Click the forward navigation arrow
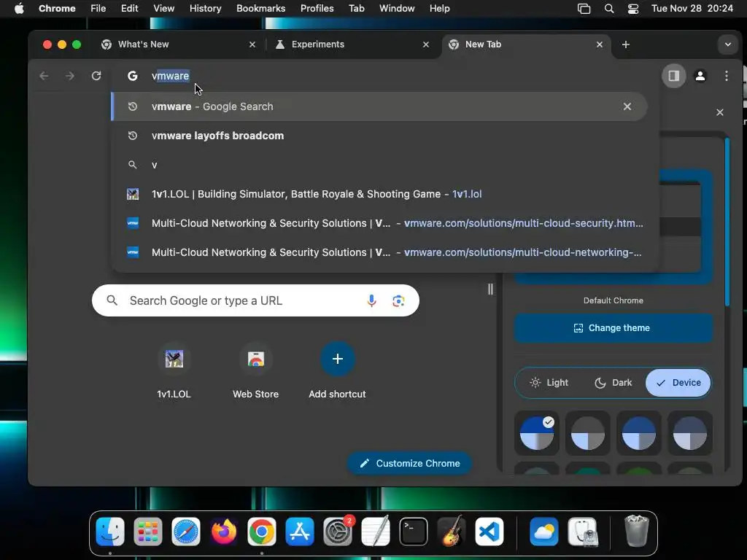 (x=70, y=76)
